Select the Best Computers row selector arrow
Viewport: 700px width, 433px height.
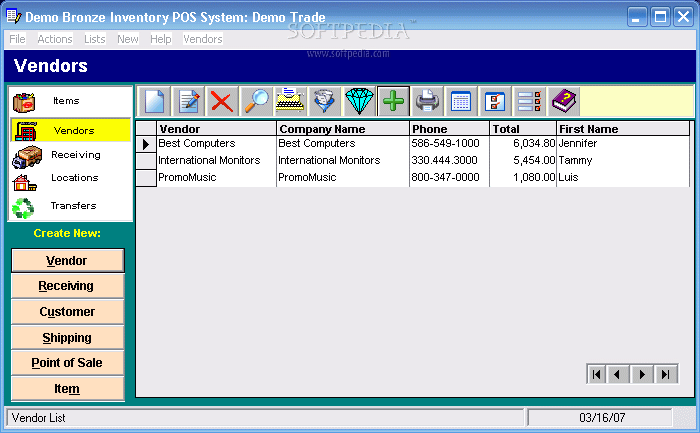tap(146, 144)
